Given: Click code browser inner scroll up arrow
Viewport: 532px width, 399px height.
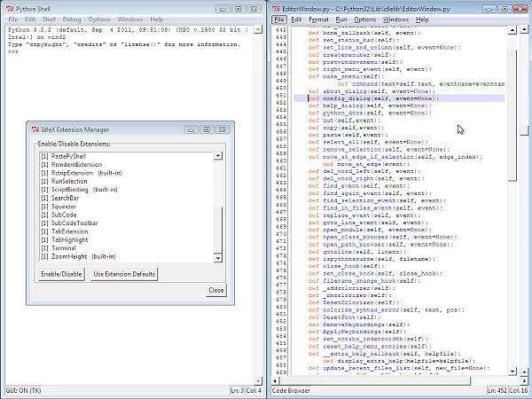Looking at the screenshot, I should pos(512,30).
